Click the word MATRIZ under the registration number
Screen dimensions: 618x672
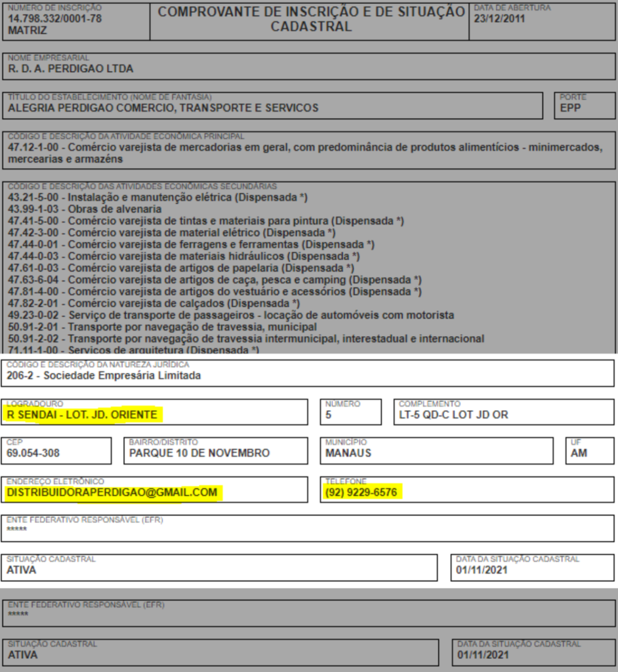(x=28, y=30)
